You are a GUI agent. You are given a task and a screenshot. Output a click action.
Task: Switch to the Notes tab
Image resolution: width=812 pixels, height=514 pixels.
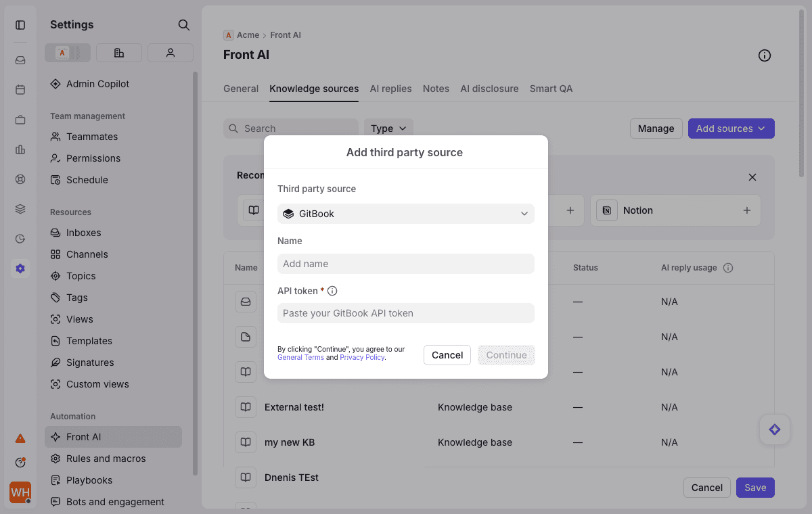436,89
